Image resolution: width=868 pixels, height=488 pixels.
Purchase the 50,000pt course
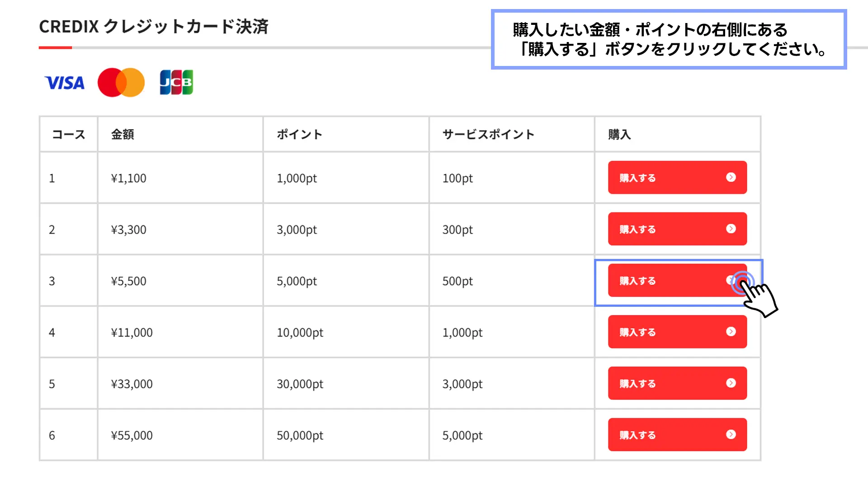pyautogui.click(x=677, y=435)
